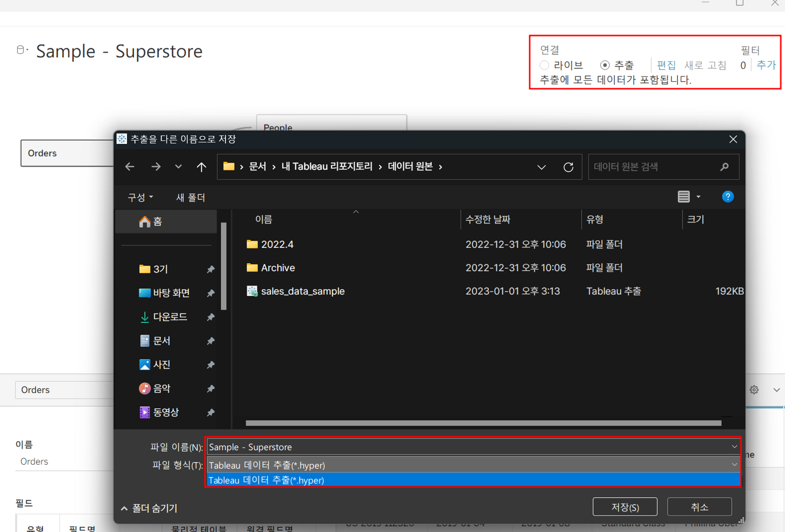
Task: Click 문서 in the address breadcrumb
Action: click(x=257, y=167)
